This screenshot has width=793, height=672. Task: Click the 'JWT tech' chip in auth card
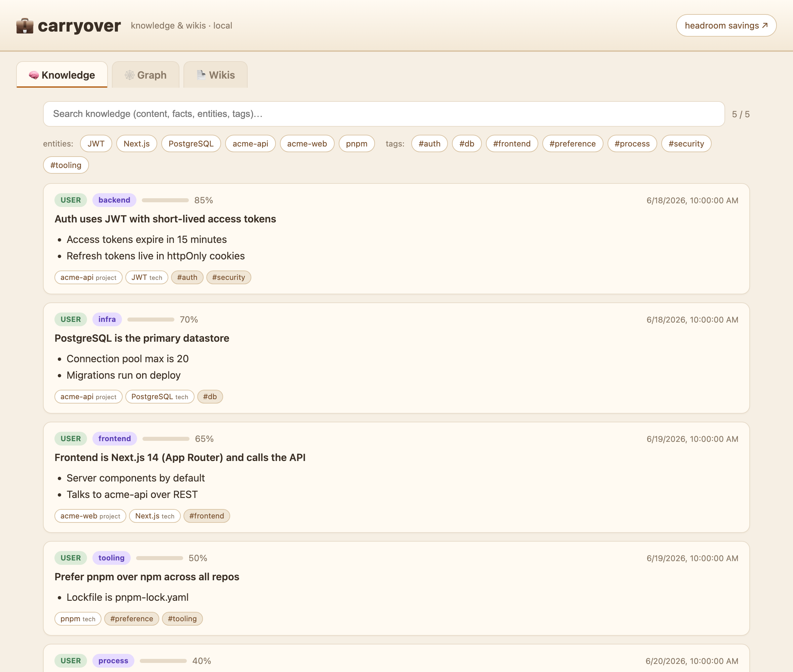[147, 277]
